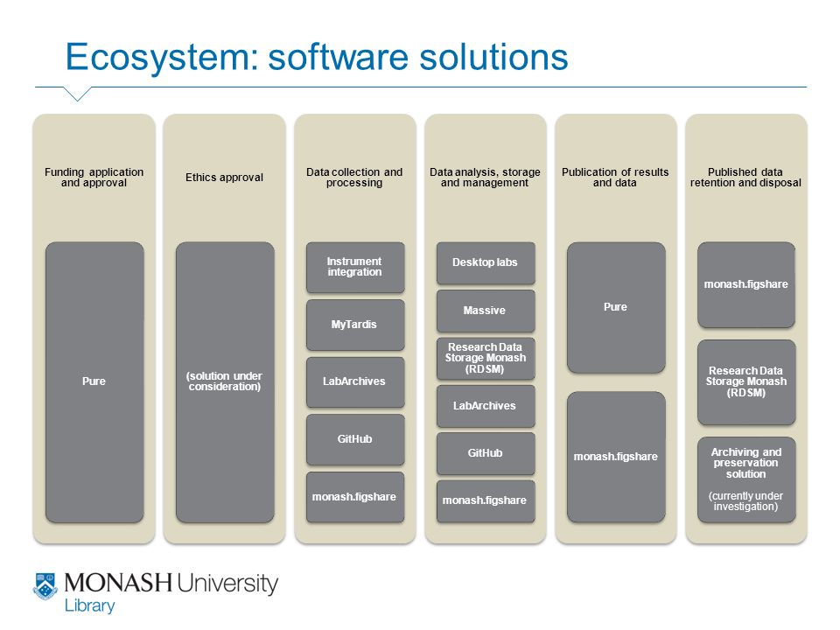Image resolution: width=840 pixels, height=630 pixels.
Task: Select the slide title 'Ecosystem: software solutions'
Action: point(317,57)
